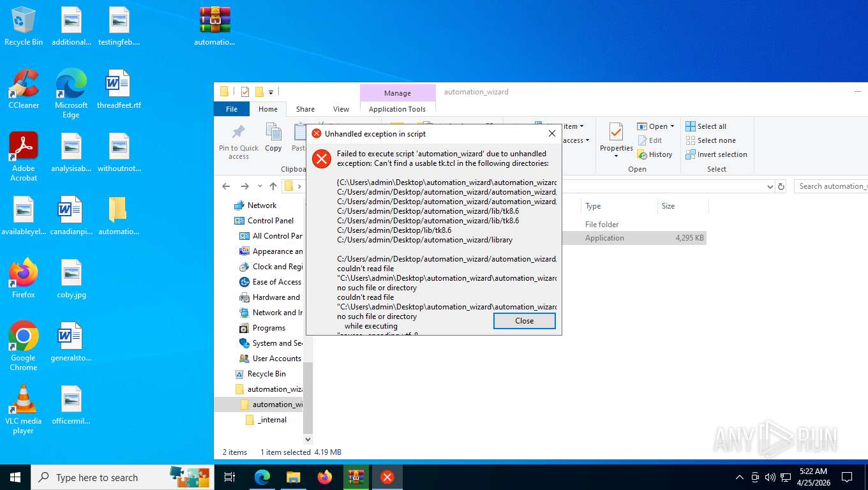868x490 pixels.
Task: Click Select all in ribbon
Action: (x=706, y=126)
